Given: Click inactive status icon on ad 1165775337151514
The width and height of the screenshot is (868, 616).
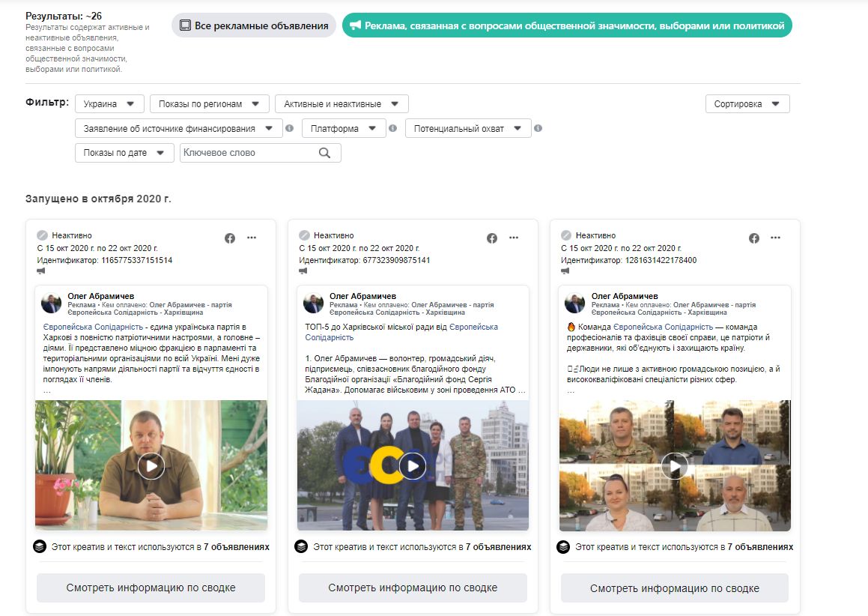Looking at the screenshot, I should tap(42, 235).
